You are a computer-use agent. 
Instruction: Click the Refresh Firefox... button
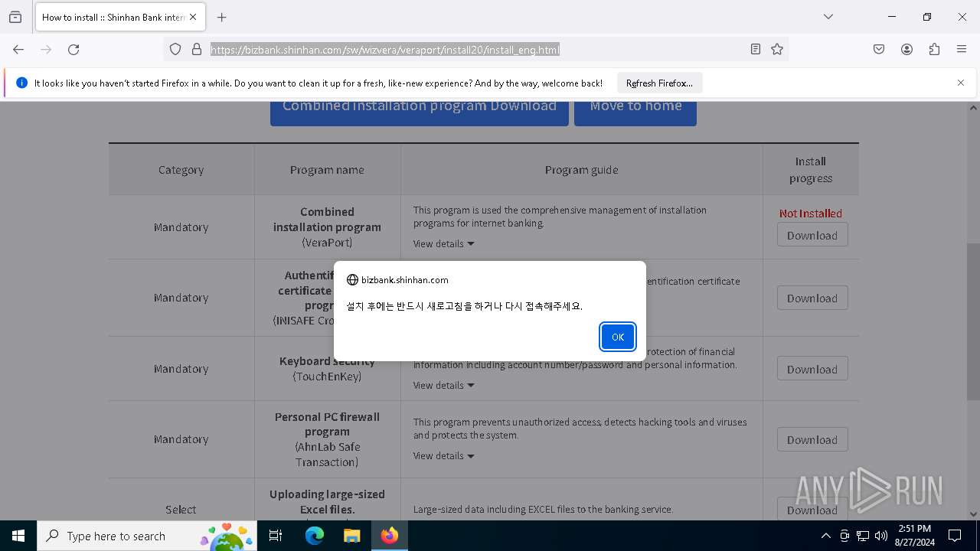click(x=659, y=83)
